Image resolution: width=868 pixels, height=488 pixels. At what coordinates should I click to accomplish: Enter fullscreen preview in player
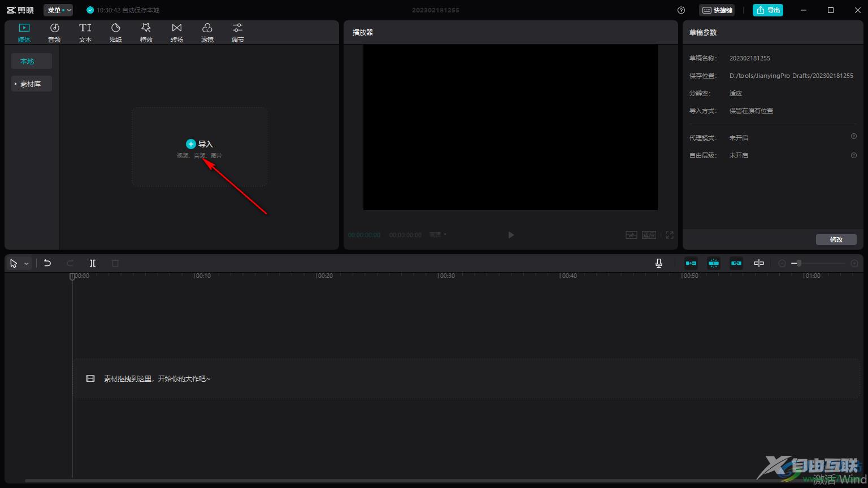click(x=670, y=235)
